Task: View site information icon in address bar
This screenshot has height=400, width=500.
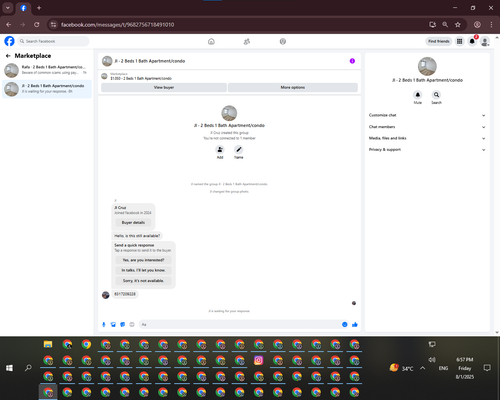Action: 53,24
